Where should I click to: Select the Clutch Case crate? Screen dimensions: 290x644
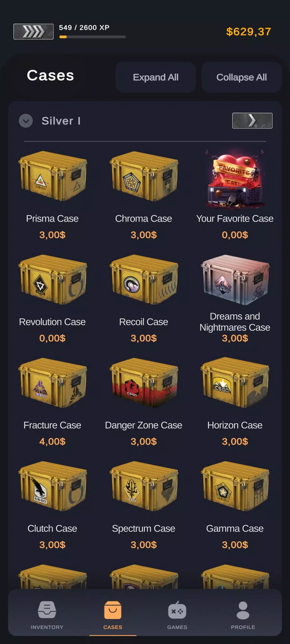(52, 486)
